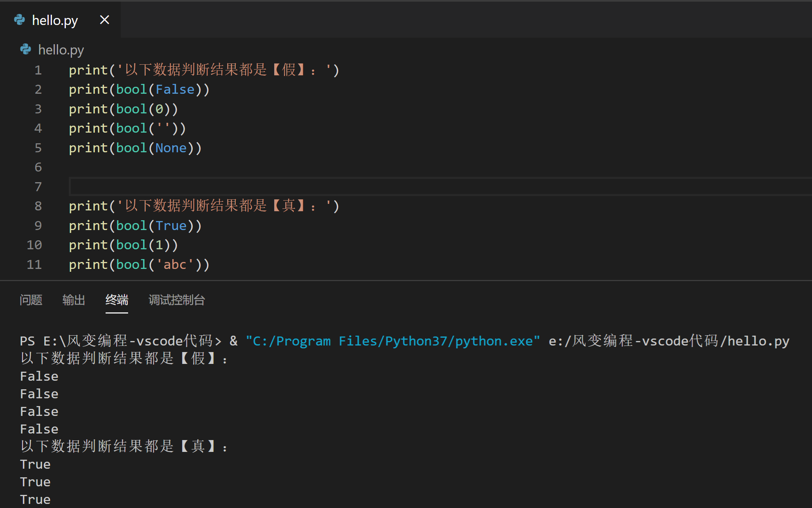Click Python icon in breadcrumb bar
812x508 pixels.
coord(25,50)
